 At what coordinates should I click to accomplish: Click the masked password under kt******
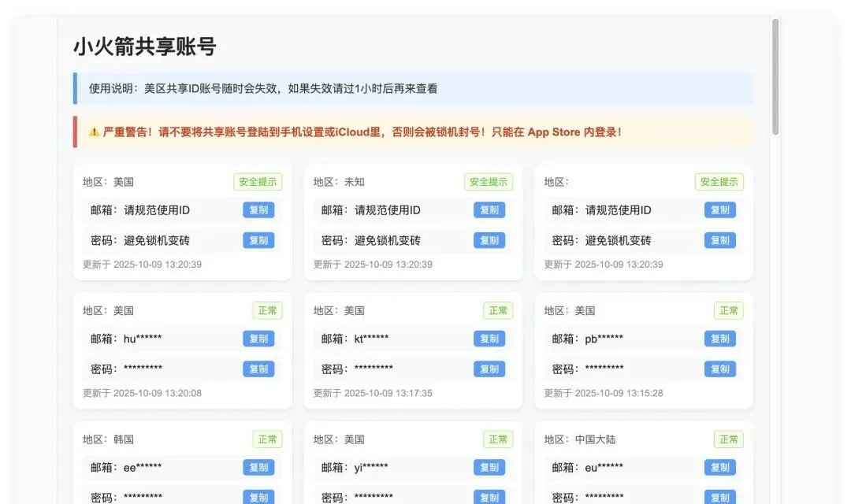[373, 368]
